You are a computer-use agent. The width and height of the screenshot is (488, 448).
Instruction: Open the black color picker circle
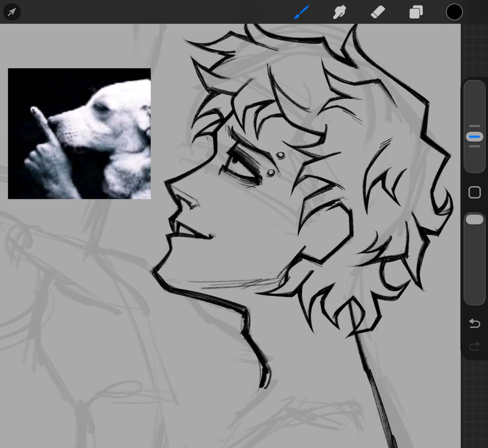click(454, 12)
